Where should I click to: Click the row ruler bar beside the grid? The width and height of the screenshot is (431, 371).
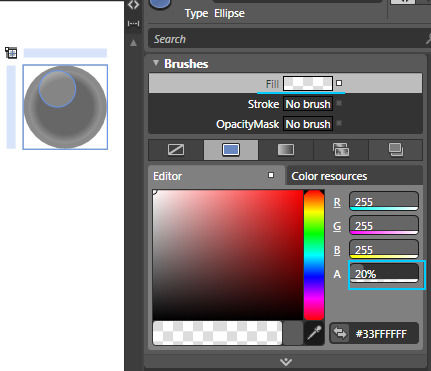point(11,107)
